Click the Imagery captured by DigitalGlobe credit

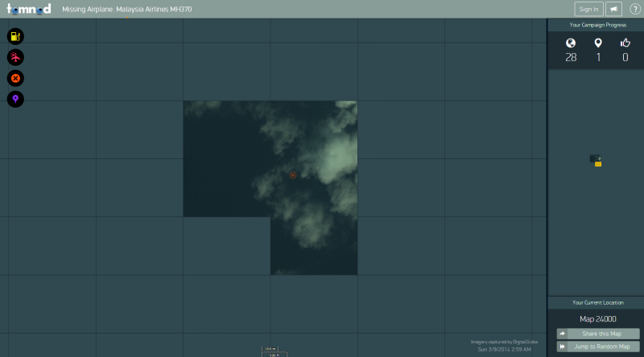[x=504, y=342]
